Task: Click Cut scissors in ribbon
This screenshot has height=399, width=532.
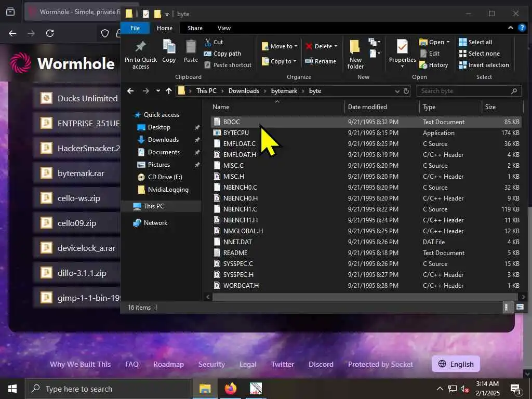Action: click(x=214, y=42)
